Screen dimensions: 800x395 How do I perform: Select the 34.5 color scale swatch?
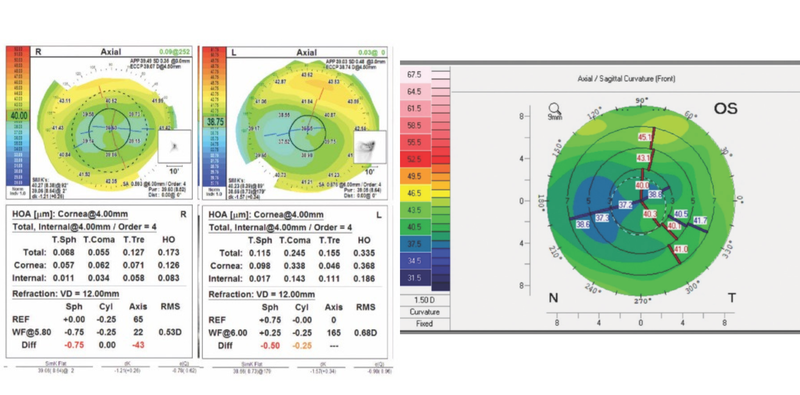click(x=414, y=261)
